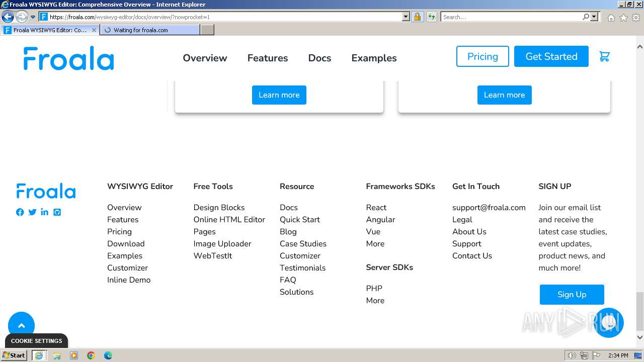
Task: Open the Docs nav menu
Action: coord(319,58)
